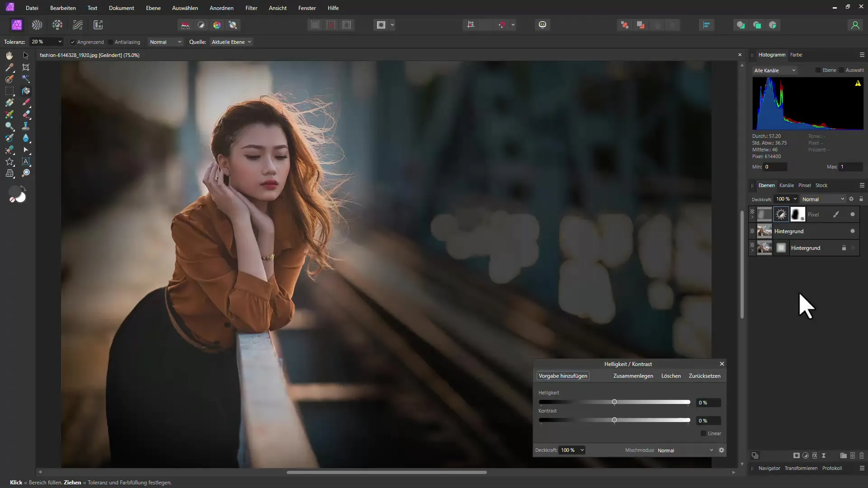
Task: Add a new group folder in layers
Action: point(843,455)
